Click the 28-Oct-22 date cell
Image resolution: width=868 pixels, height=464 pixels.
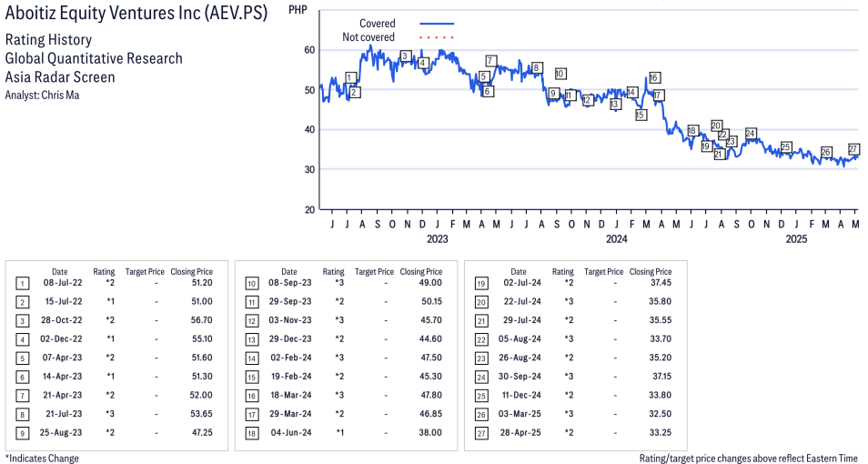(x=63, y=320)
